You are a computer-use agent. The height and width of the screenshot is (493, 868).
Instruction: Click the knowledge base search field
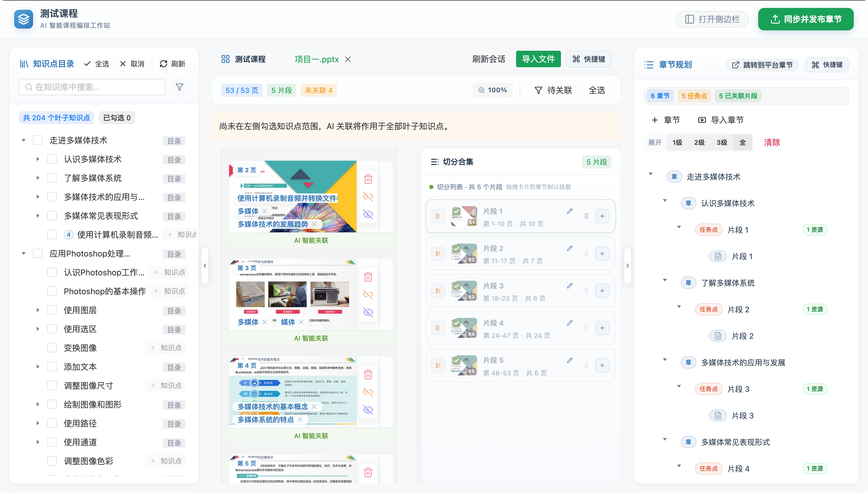(92, 87)
